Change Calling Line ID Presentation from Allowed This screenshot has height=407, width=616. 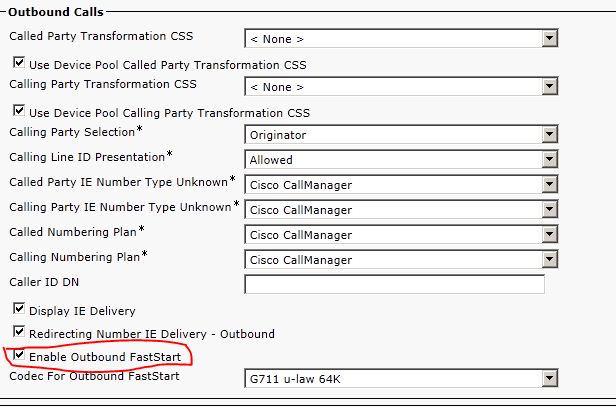pos(400,159)
